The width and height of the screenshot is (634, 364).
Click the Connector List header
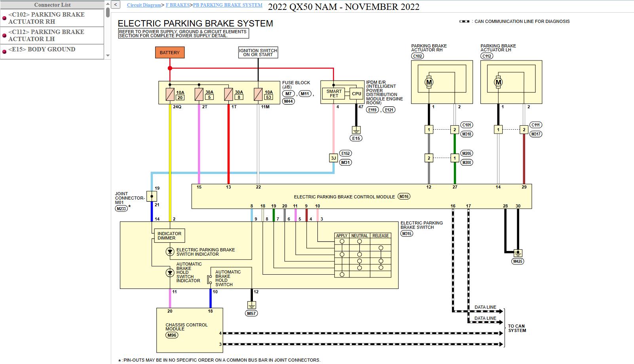pos(52,5)
